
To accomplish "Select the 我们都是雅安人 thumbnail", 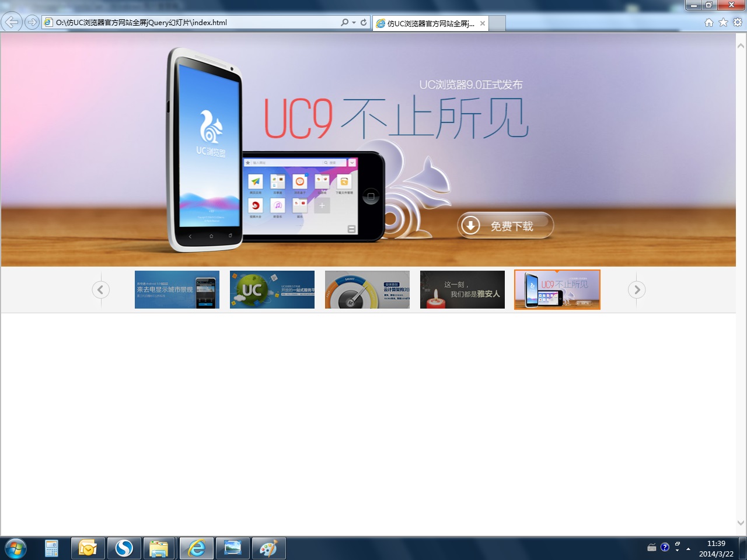I will click(x=462, y=289).
